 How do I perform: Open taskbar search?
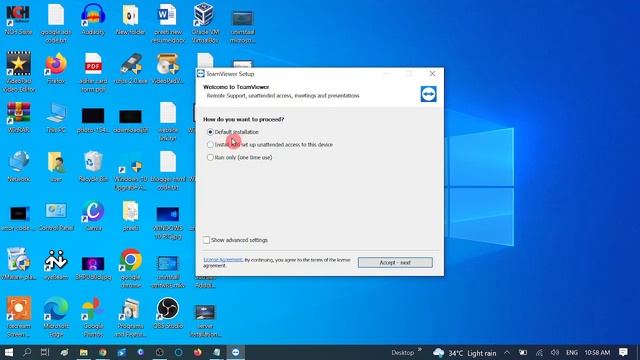click(x=27, y=352)
